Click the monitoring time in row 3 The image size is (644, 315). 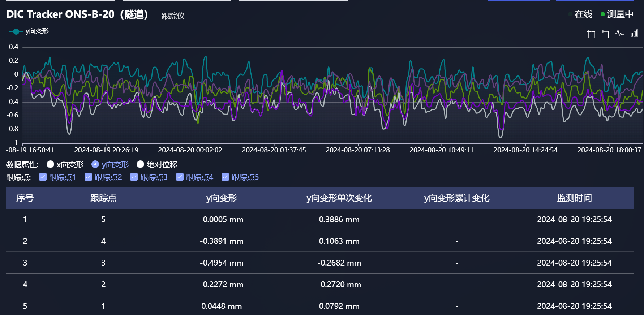click(x=574, y=263)
